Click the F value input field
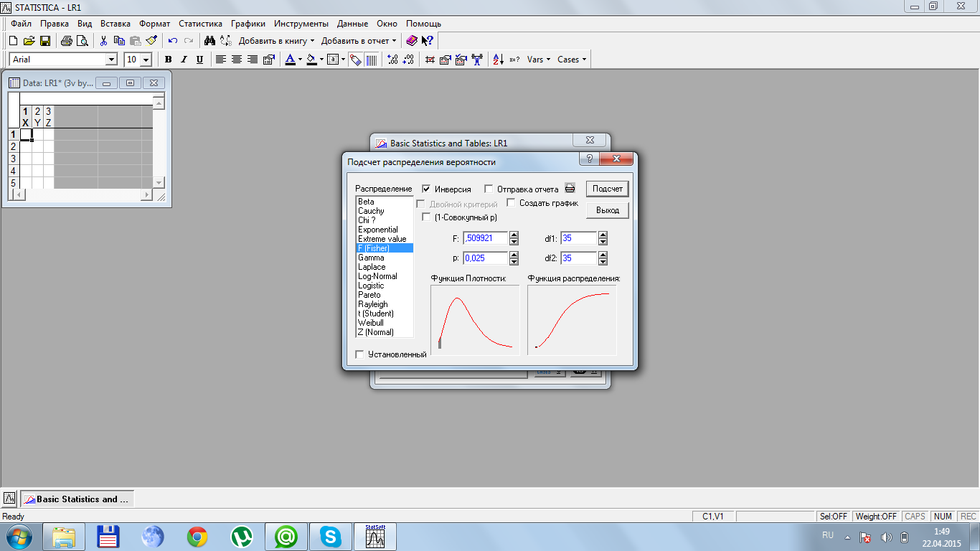The height and width of the screenshot is (551, 980). 486,238
